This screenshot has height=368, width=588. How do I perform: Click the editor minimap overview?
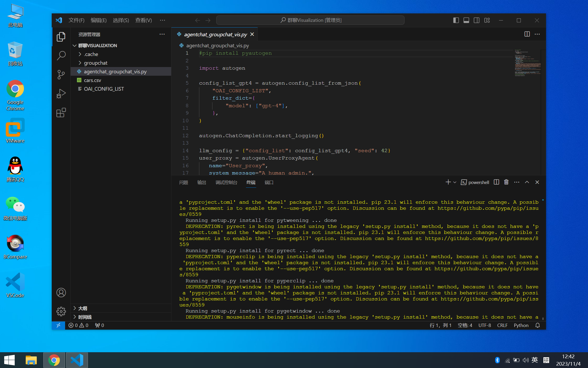[x=527, y=63]
